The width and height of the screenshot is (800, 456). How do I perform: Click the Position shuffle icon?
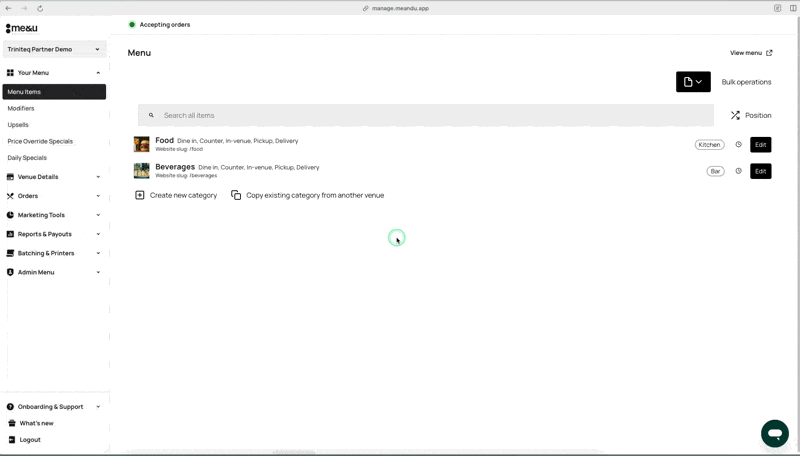[x=735, y=115]
